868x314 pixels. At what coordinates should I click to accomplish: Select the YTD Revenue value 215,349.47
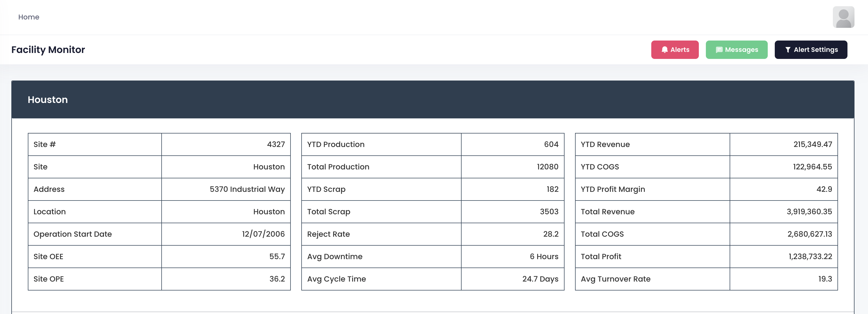(812, 145)
